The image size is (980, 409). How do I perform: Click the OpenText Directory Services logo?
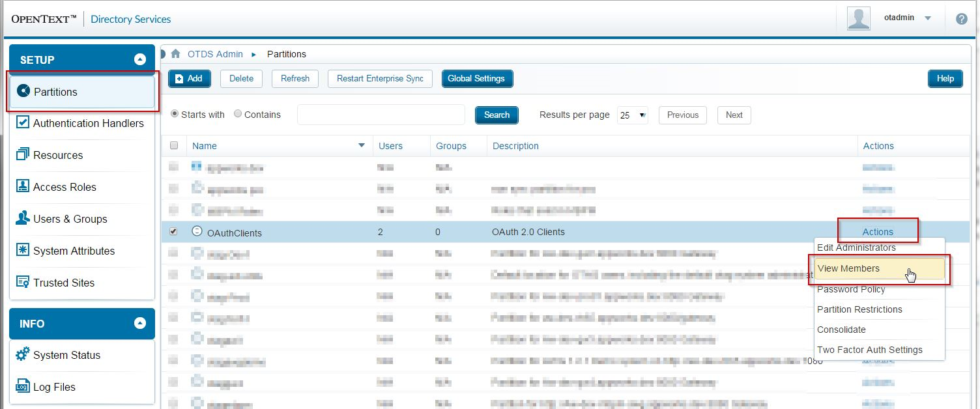pos(91,19)
